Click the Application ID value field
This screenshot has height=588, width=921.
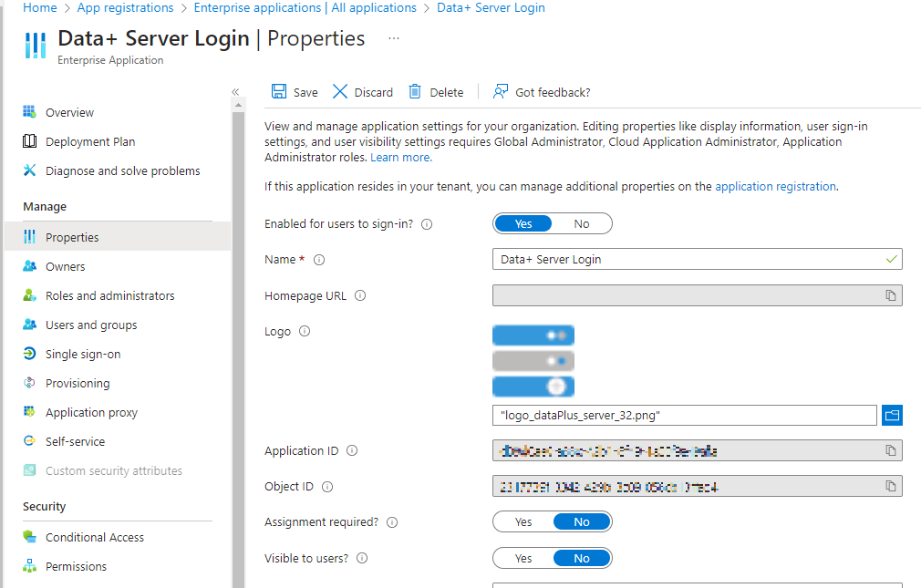698,450
